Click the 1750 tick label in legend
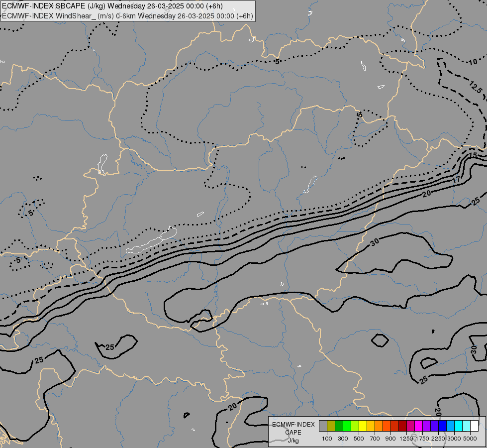The height and width of the screenshot is (448, 487). (x=422, y=439)
